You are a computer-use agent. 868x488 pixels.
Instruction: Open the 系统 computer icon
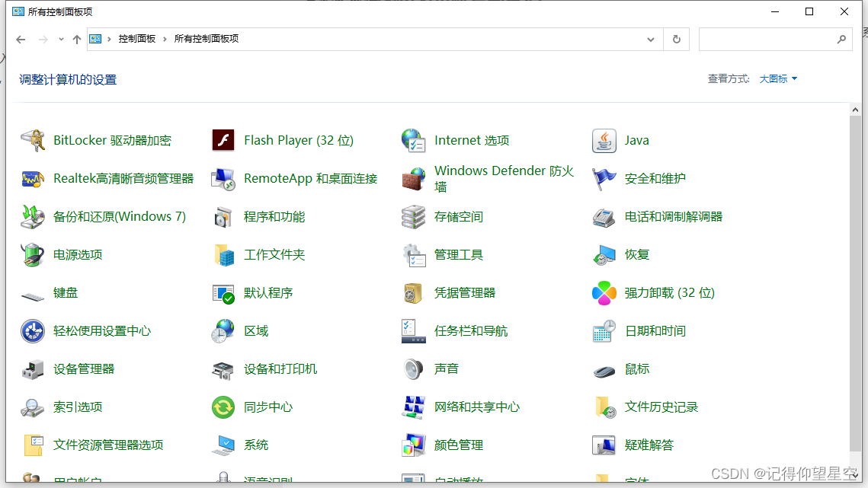point(223,445)
